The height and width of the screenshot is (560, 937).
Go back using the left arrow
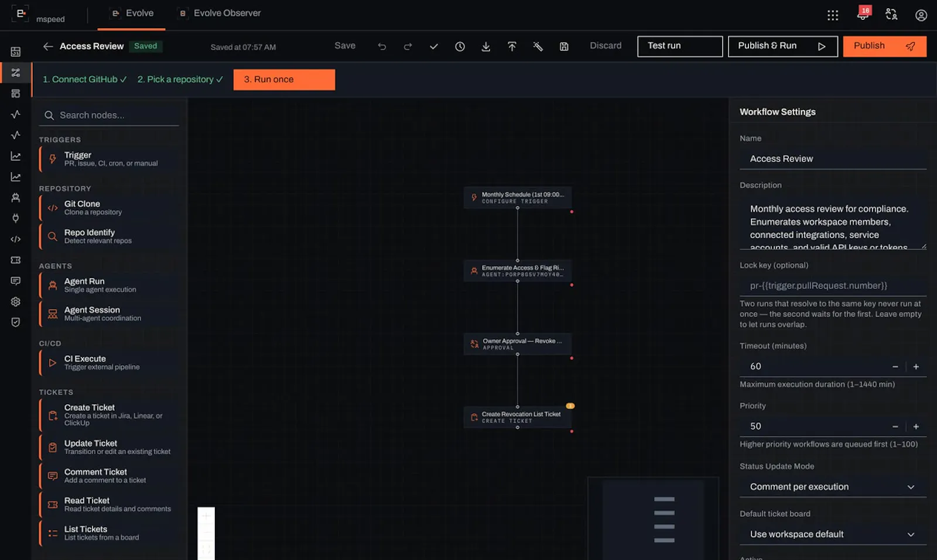(48, 46)
